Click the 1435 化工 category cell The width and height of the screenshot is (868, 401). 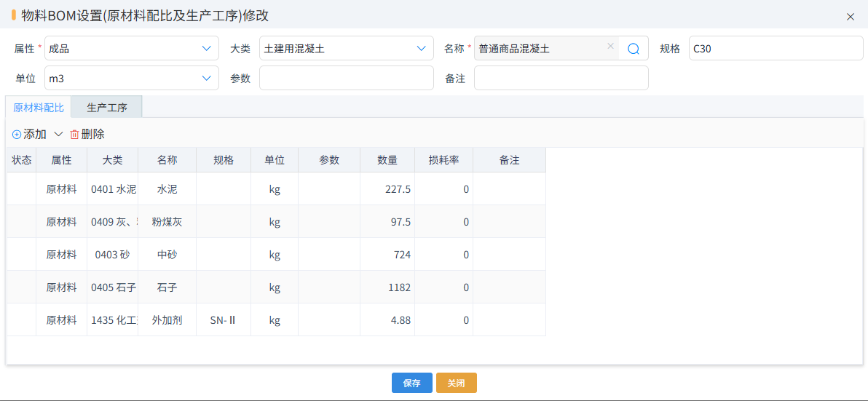(x=112, y=319)
